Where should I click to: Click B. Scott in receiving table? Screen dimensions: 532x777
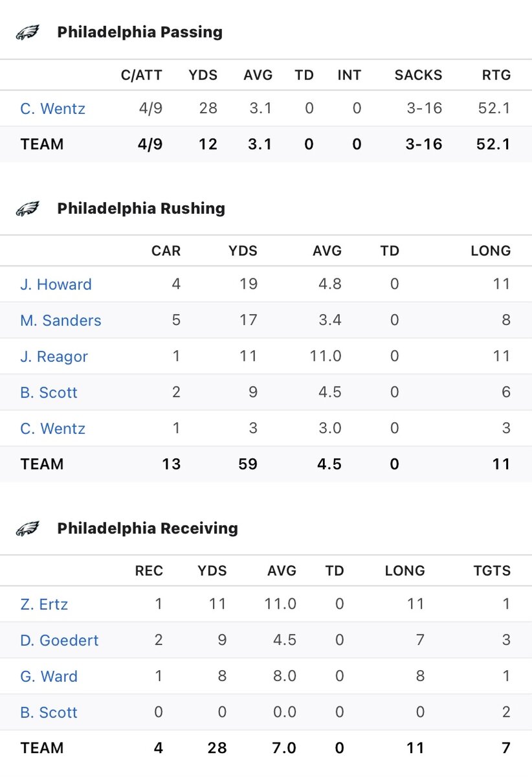(49, 712)
